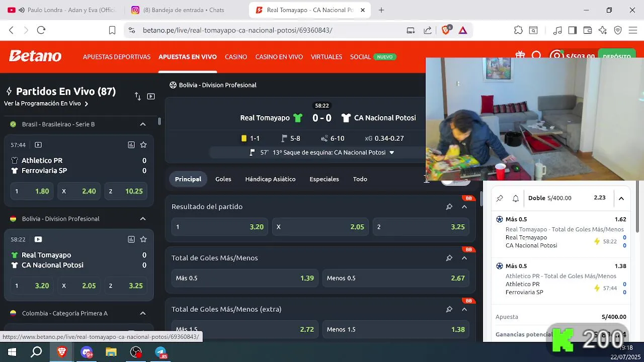This screenshot has width=644, height=362.
Task: Select the Todo markets tab
Action: pos(360,179)
